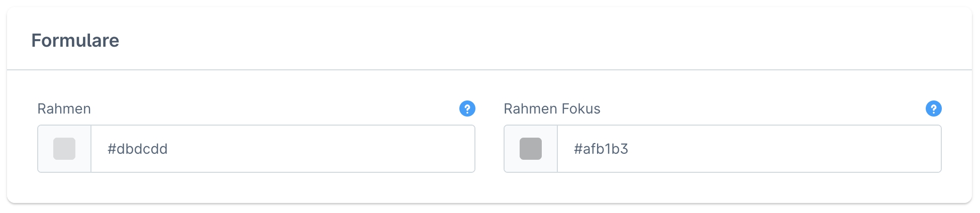
Task: Click the Rahmen Fokus field label
Action: click(x=552, y=109)
